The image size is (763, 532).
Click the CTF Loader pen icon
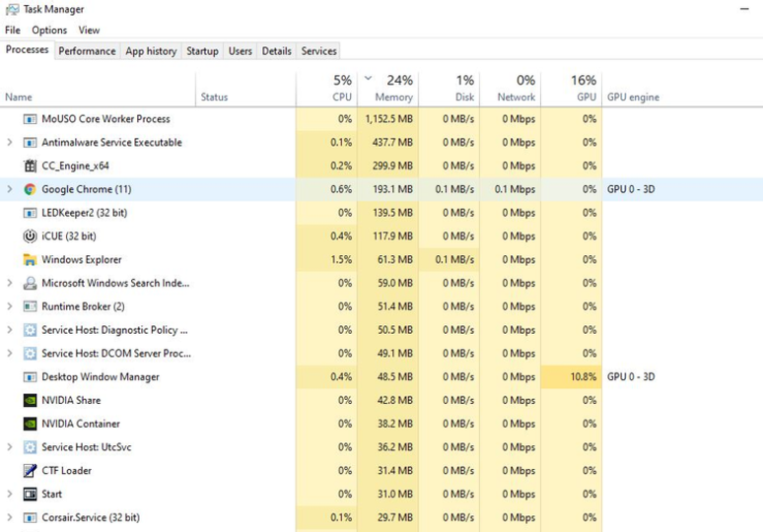[30, 470]
